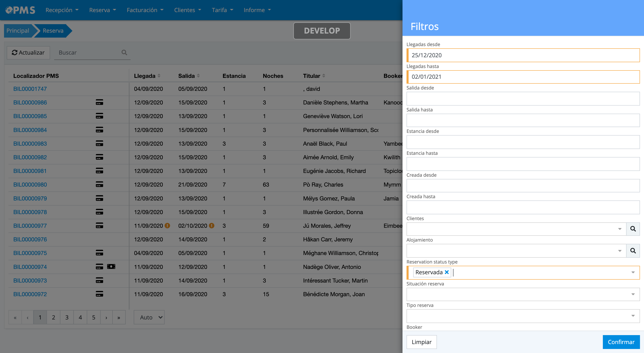The height and width of the screenshot is (353, 644).
Task: Expand the Situación reserva dropdown
Action: point(633,294)
